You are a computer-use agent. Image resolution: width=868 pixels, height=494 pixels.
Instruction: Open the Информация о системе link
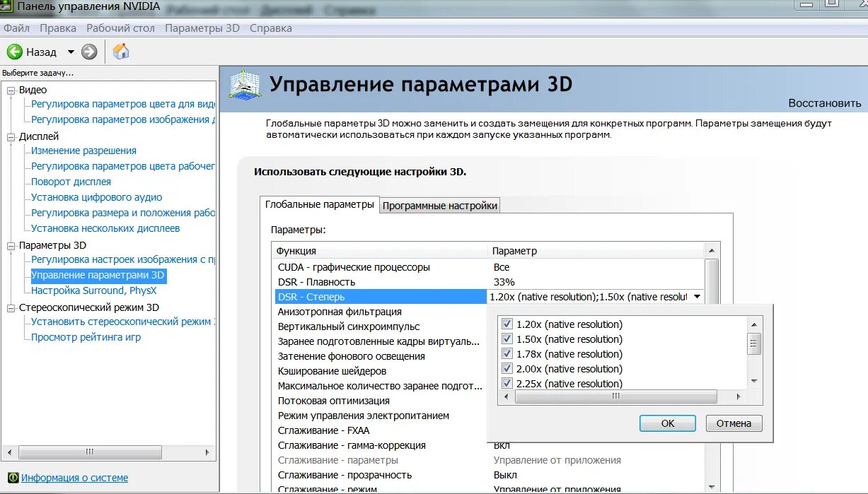click(x=75, y=478)
